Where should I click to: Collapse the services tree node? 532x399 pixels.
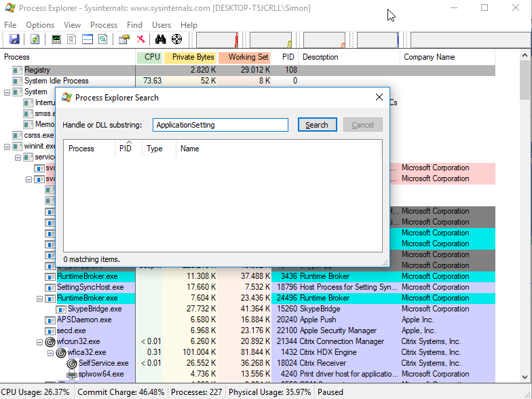pos(18,157)
